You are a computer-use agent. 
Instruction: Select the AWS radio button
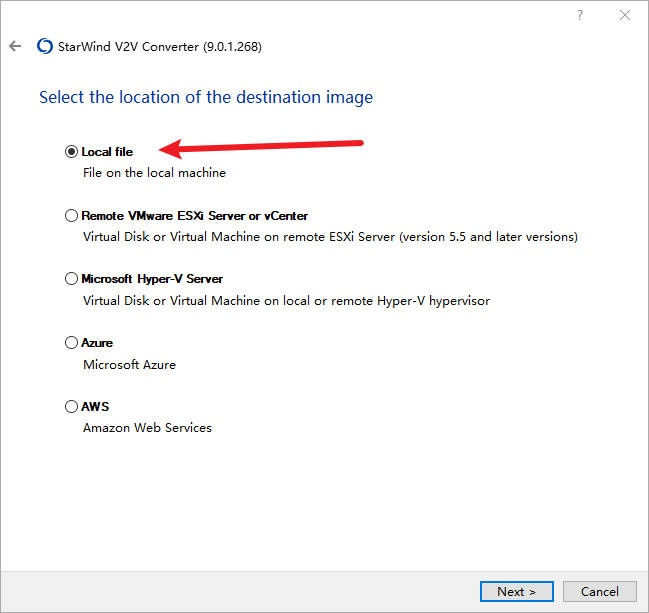point(71,406)
